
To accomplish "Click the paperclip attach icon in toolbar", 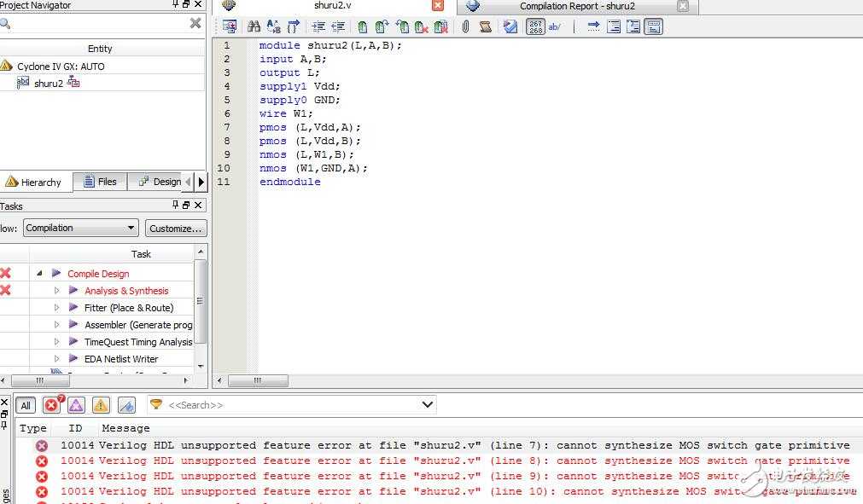I will [465, 26].
